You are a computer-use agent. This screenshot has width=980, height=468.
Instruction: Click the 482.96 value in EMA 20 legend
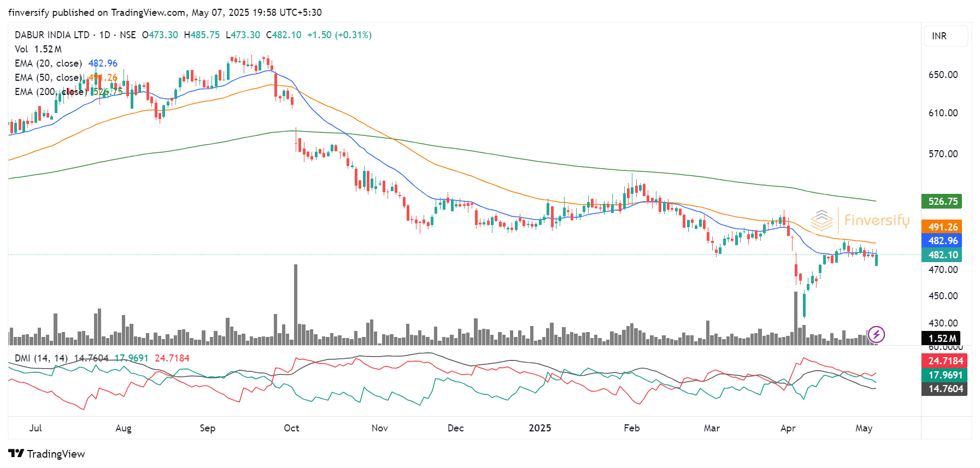(x=103, y=63)
